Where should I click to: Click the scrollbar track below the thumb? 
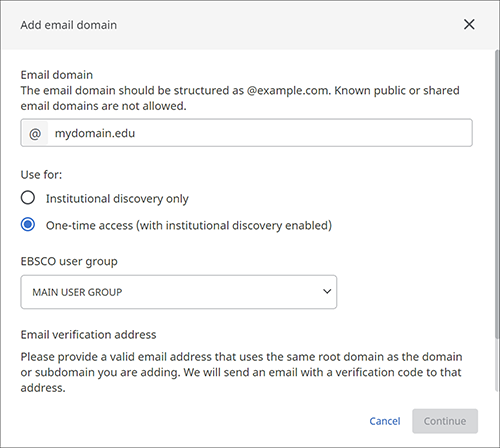(497, 363)
